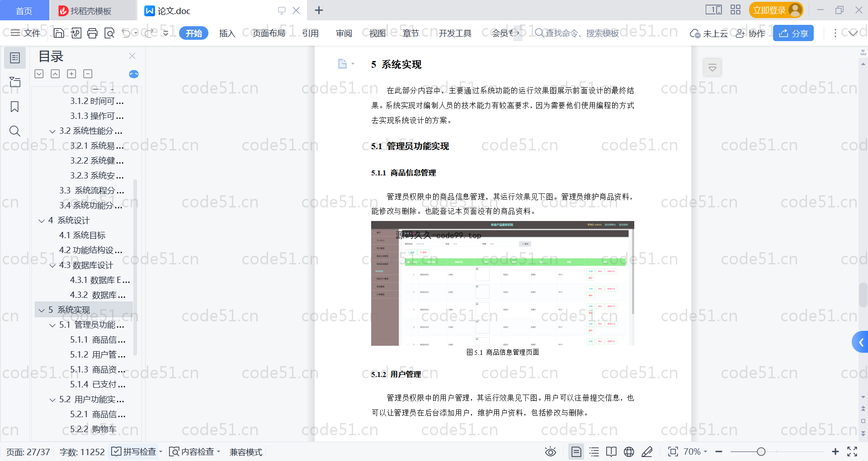Click the demote heading level minus icon

click(88, 74)
